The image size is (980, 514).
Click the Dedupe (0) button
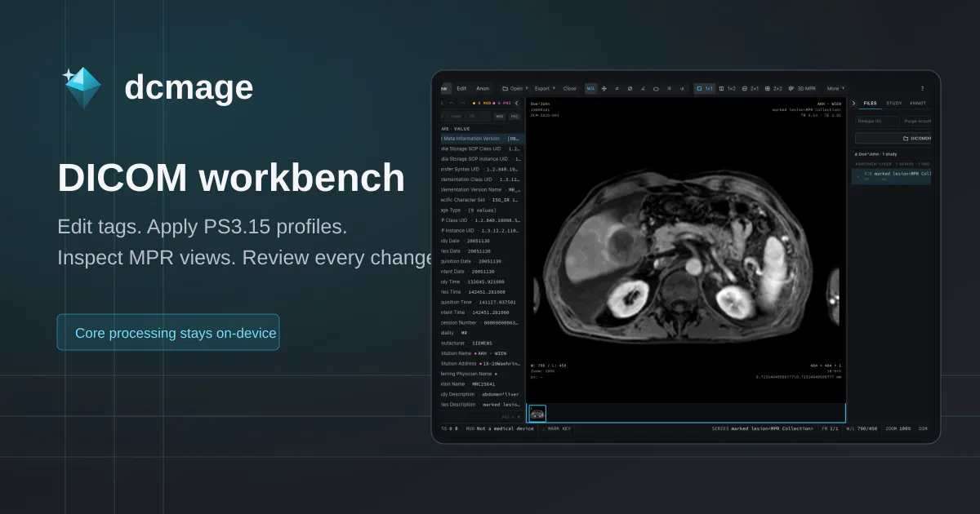pyautogui.click(x=877, y=121)
